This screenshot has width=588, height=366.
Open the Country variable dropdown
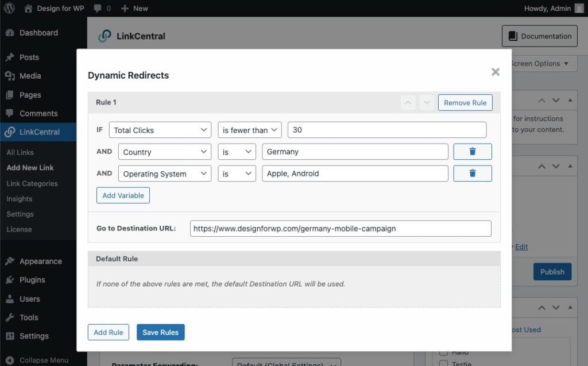pyautogui.click(x=165, y=152)
